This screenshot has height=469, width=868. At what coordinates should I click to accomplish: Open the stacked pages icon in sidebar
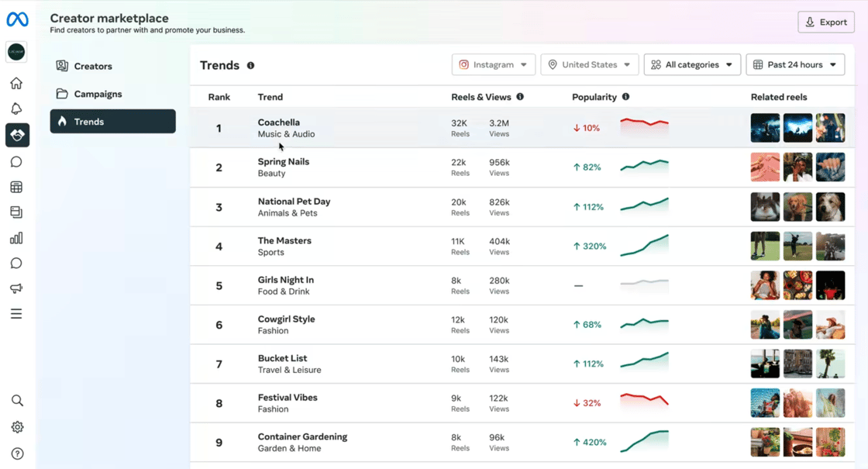[x=16, y=212]
